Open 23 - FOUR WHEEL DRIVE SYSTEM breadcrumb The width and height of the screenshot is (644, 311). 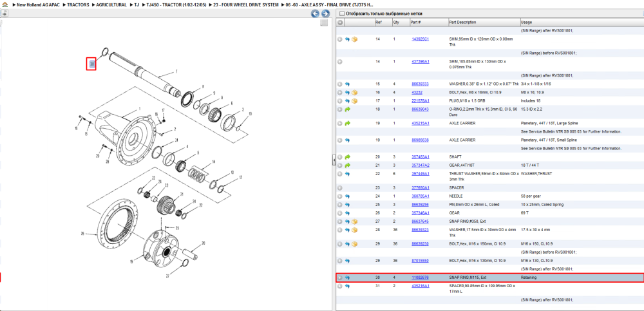point(246,5)
